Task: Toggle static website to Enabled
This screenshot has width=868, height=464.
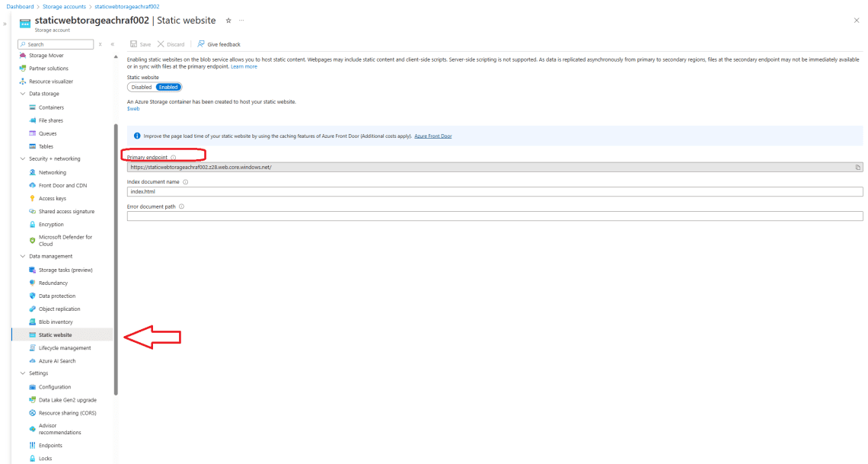Action: pos(168,87)
